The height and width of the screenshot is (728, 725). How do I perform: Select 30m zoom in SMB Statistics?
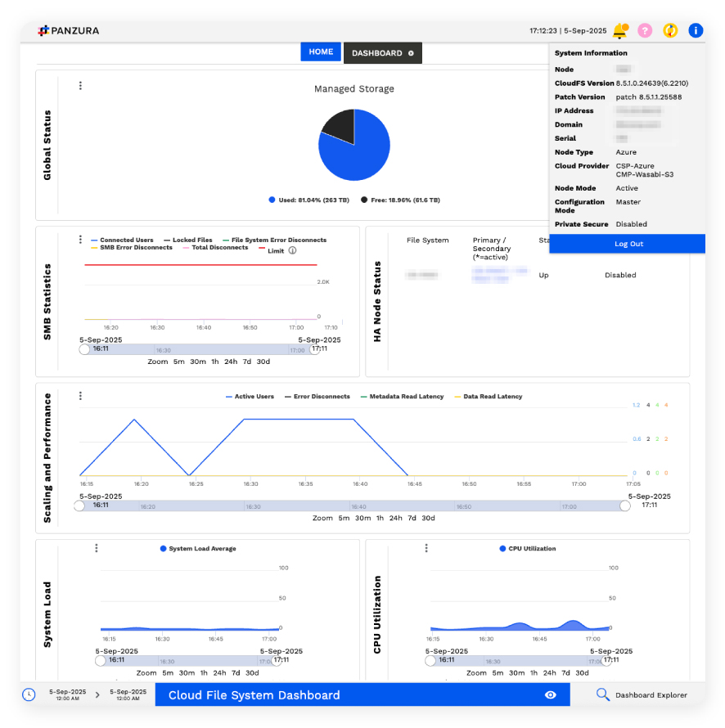(198, 362)
